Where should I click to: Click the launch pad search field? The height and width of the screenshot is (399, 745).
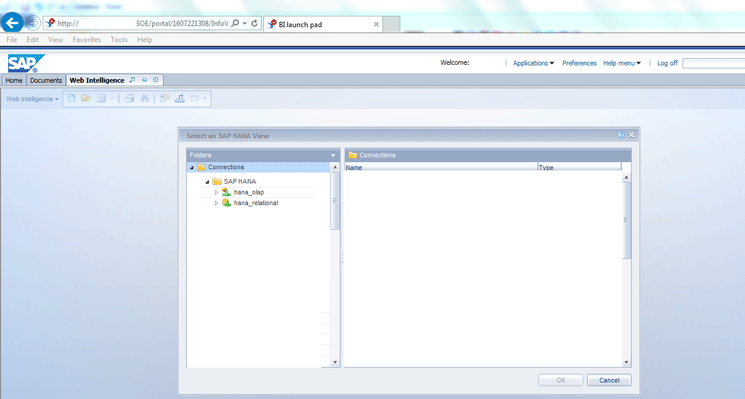pos(714,63)
